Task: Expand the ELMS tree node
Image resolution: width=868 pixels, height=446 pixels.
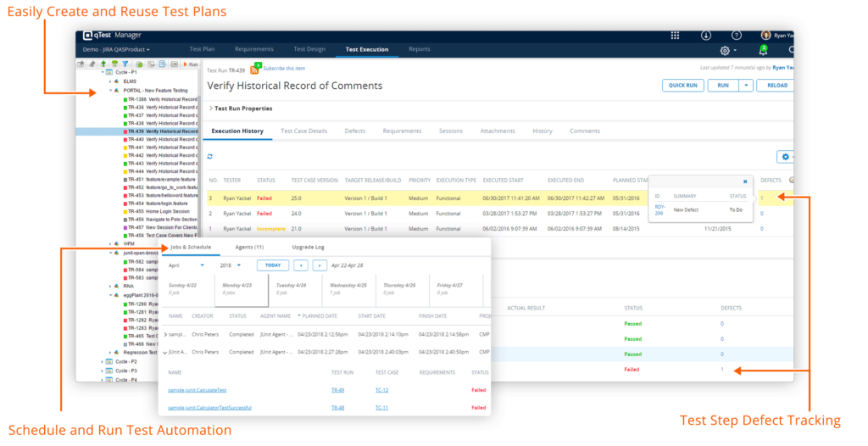Action: pos(110,81)
